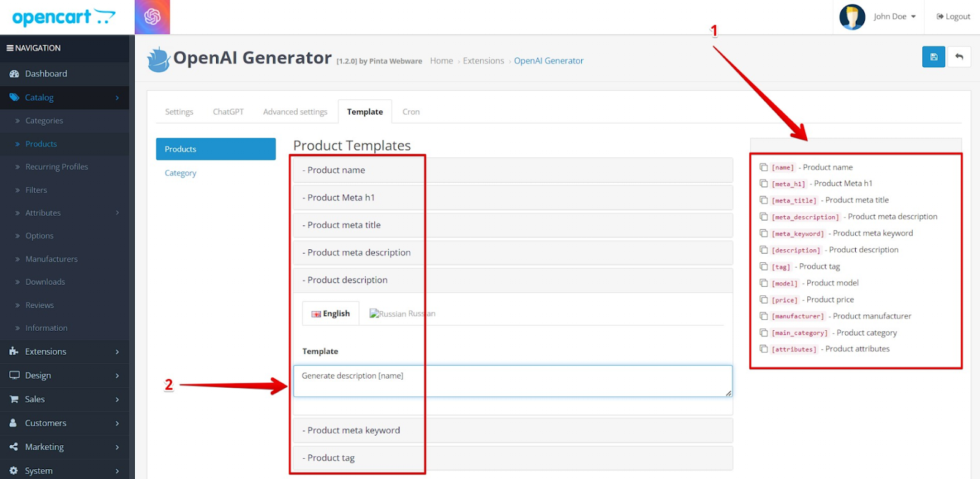The image size is (980, 479).
Task: Click into the description Template textarea
Action: [513, 381]
